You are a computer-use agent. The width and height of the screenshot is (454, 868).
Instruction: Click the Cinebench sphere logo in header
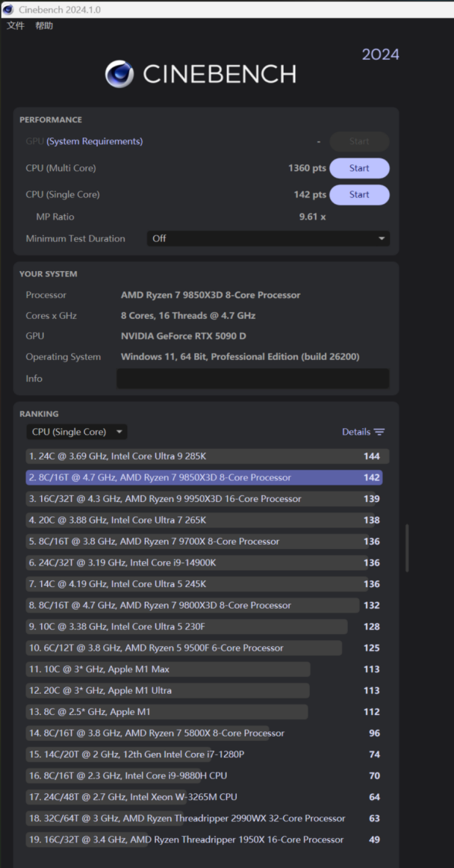[x=119, y=74]
